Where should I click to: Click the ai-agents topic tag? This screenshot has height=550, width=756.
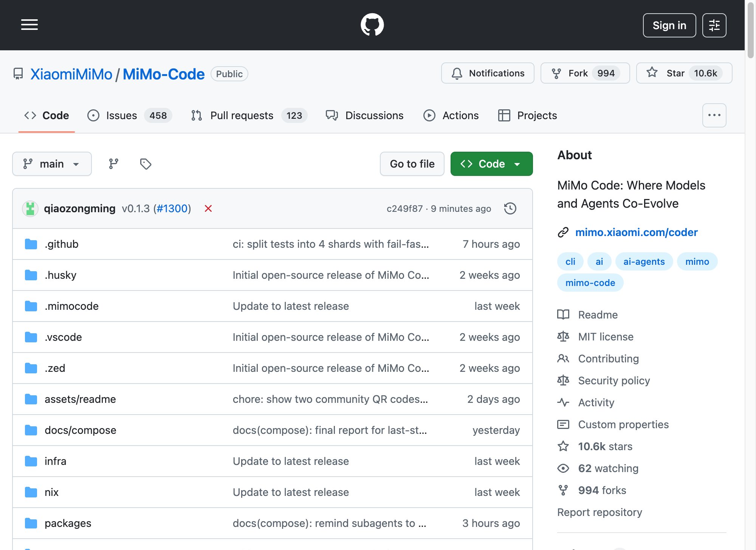644,261
